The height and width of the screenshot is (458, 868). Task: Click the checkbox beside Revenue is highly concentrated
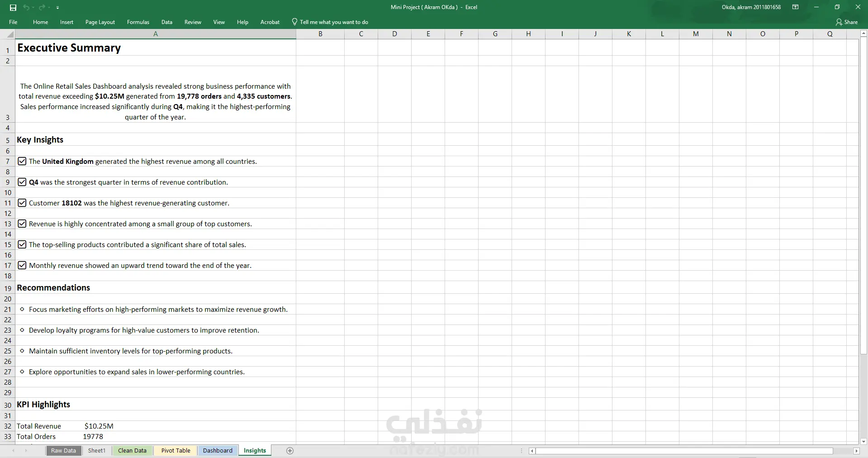[22, 224]
